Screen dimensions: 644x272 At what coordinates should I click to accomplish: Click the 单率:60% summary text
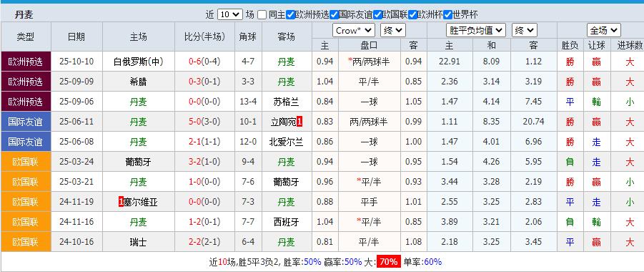422,262
